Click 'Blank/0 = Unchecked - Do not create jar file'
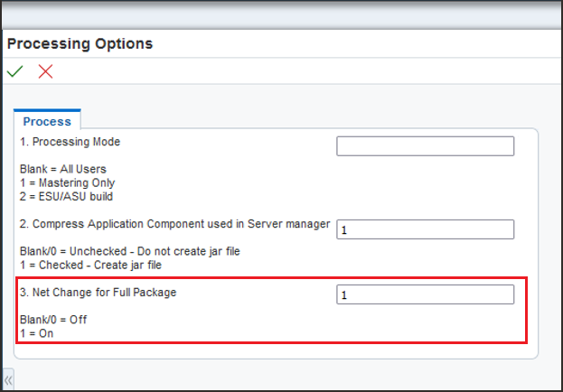Image resolution: width=563 pixels, height=392 pixels. tap(129, 251)
